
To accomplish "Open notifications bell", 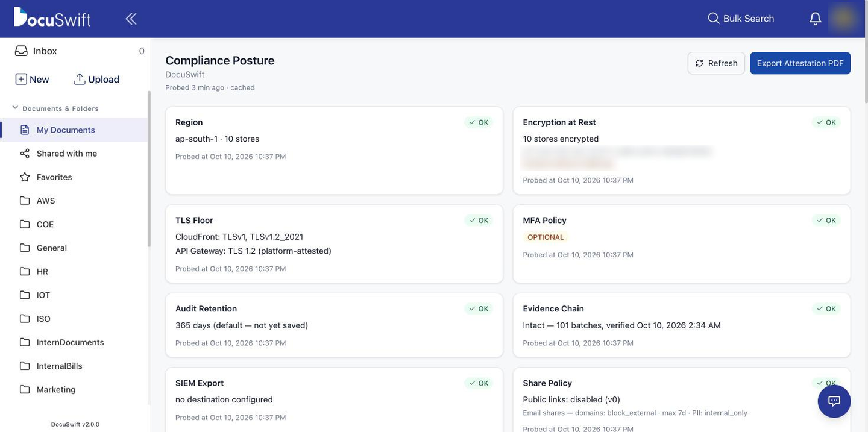I will point(815,19).
